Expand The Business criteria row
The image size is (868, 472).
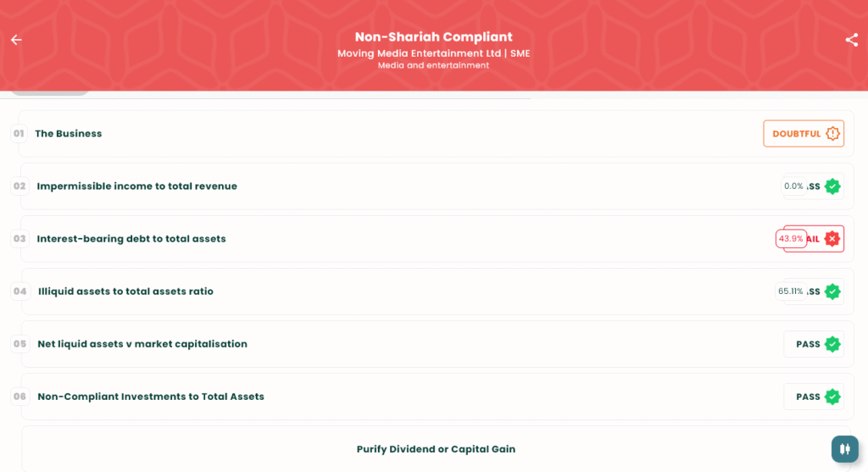(68, 134)
